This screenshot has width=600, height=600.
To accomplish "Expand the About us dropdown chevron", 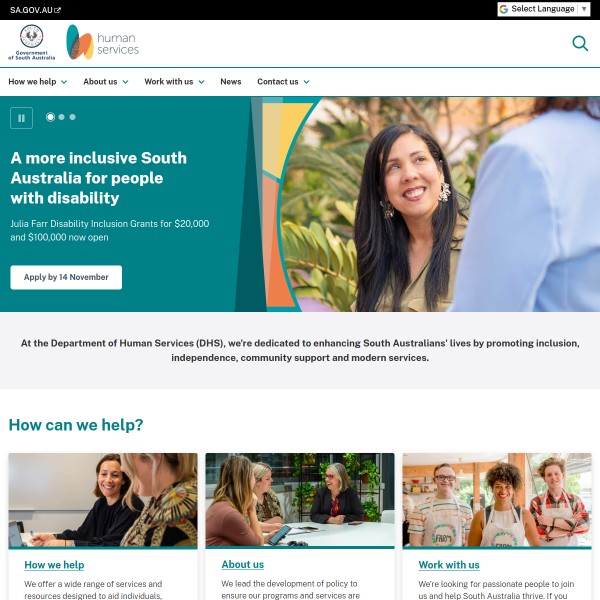I will 125,82.
